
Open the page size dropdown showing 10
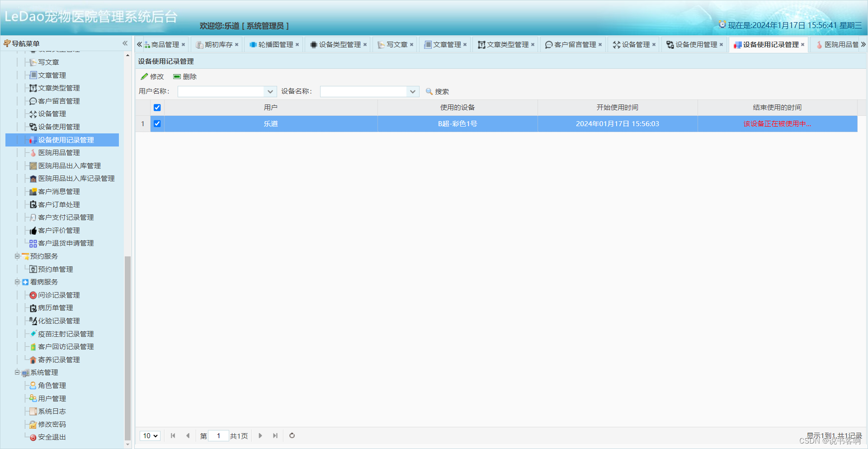150,435
